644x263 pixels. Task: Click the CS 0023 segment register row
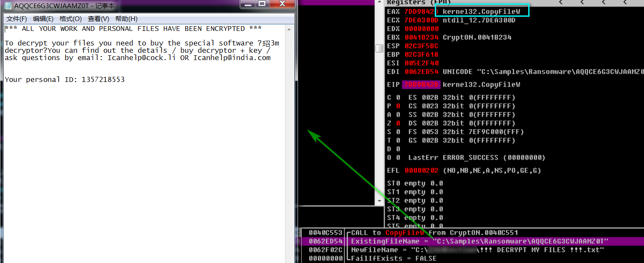[462, 106]
